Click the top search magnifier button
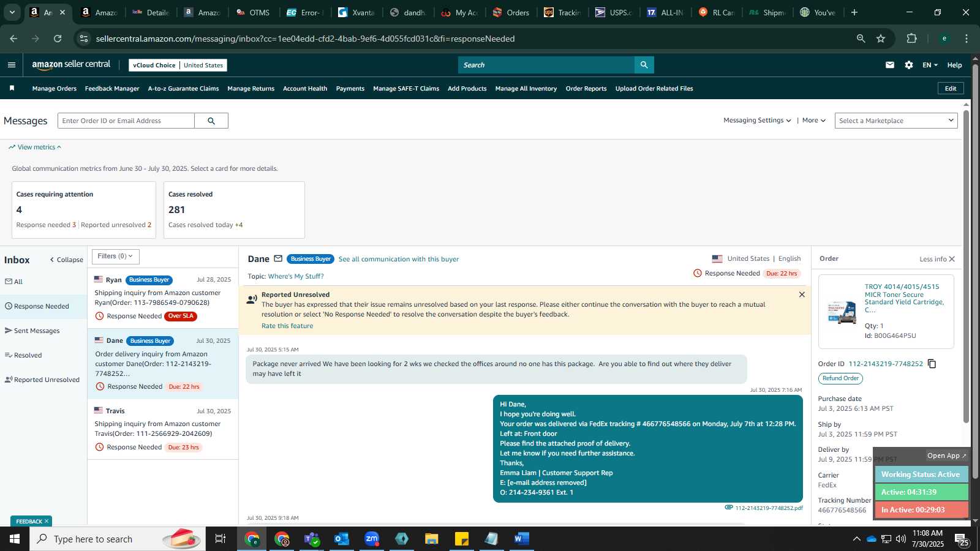The height and width of the screenshot is (551, 980). click(x=644, y=65)
